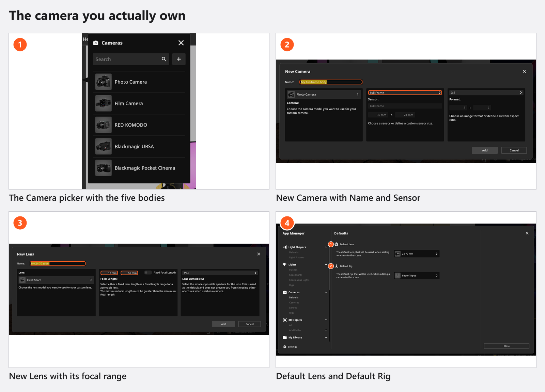The image size is (545, 392).
Task: Click the 36 mm sensor width field
Action: pyautogui.click(x=378, y=115)
